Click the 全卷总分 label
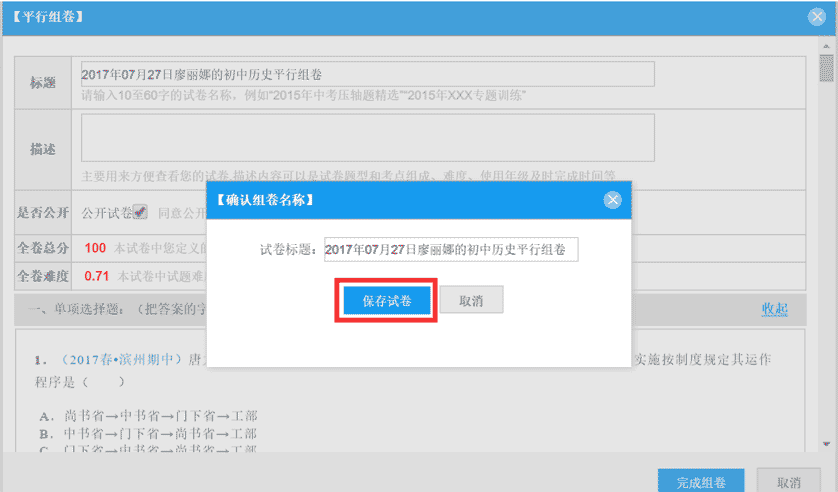Viewport: 838px width, 492px height. coord(43,248)
